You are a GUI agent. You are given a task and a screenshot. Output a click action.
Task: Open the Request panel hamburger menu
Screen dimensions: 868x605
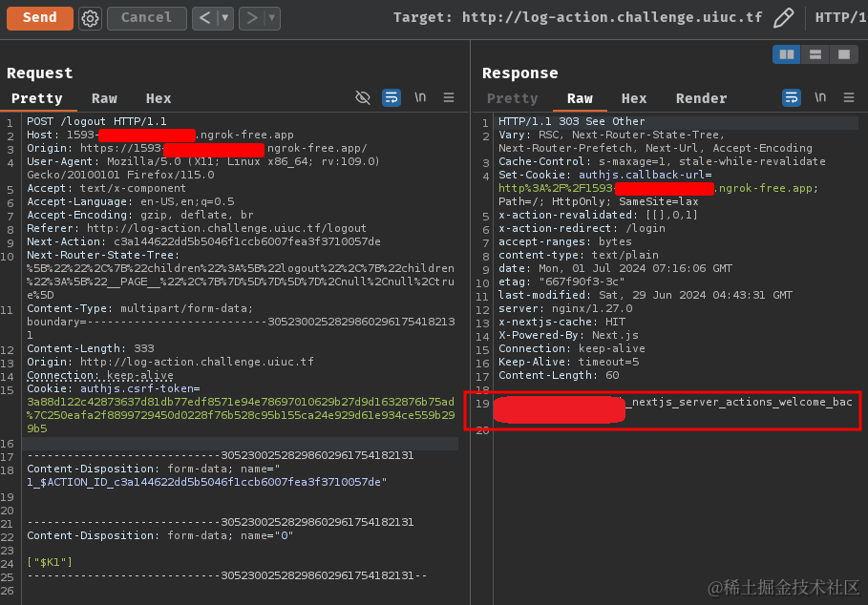(449, 97)
